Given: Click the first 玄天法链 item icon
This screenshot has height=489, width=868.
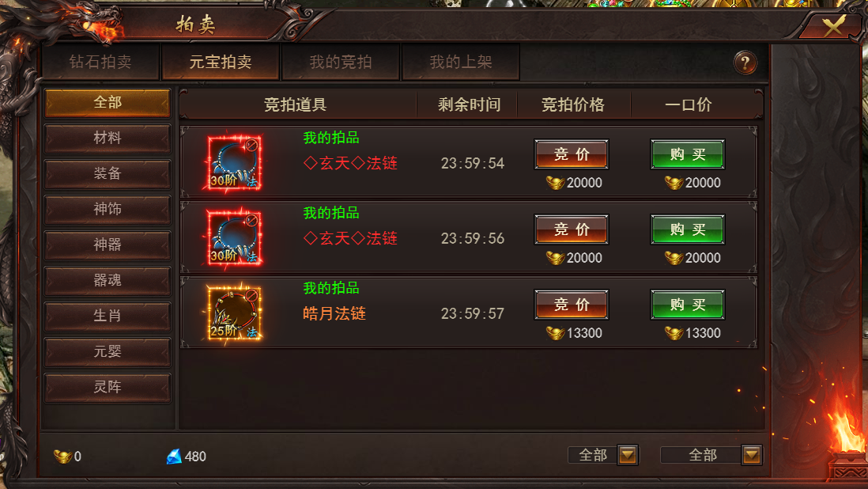Looking at the screenshot, I should coord(235,163).
